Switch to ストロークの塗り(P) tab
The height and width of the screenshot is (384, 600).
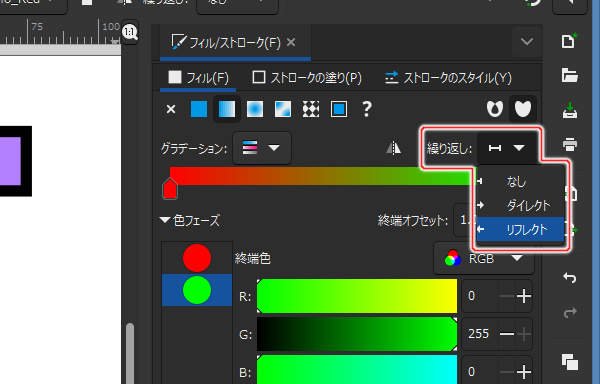coord(307,78)
